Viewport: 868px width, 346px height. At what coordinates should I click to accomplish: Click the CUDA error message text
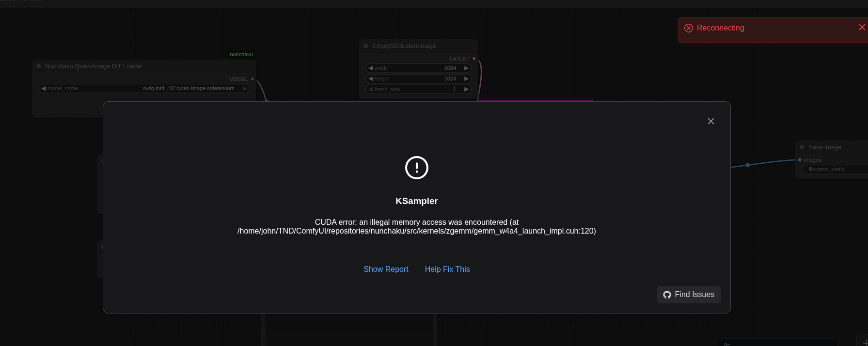pos(417,226)
